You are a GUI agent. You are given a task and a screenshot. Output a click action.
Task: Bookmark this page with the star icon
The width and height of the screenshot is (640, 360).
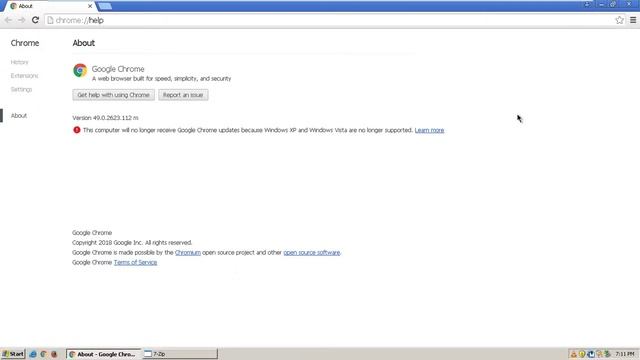[619, 20]
